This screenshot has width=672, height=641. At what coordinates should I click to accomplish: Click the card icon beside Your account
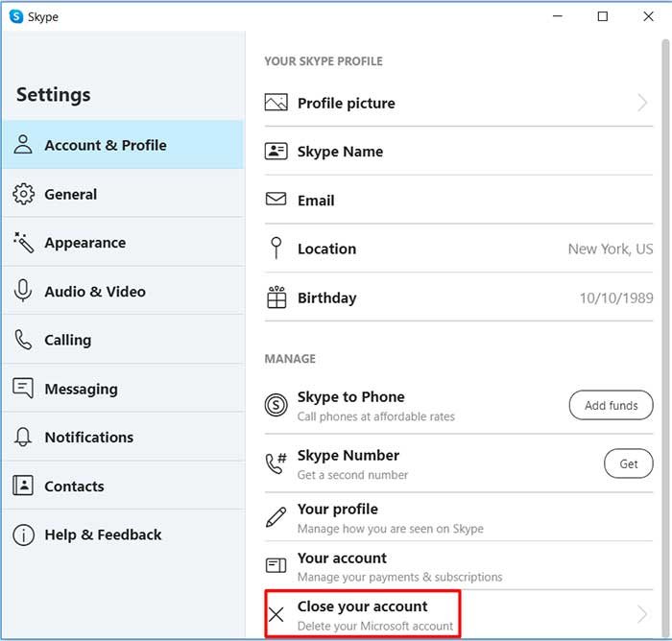click(276, 565)
